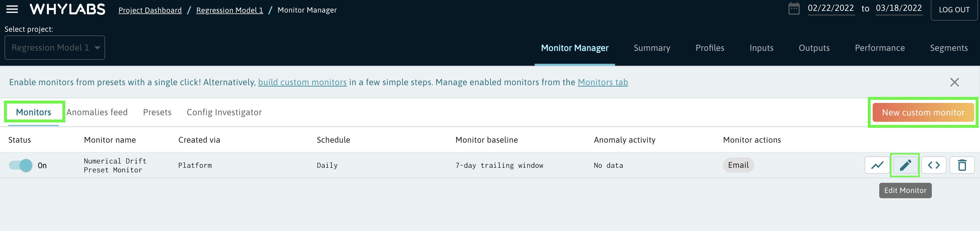The height and width of the screenshot is (231, 980).
Task: View monitor JSON code icon
Action: pyautogui.click(x=934, y=165)
